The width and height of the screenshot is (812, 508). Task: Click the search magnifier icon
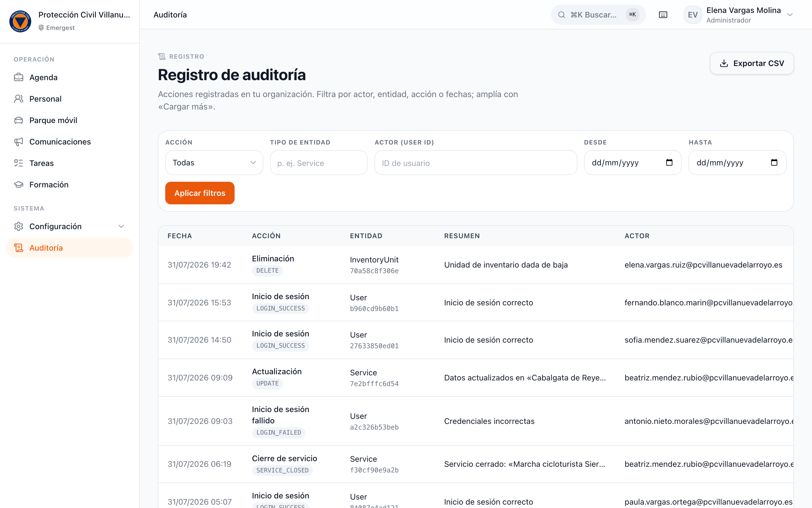click(561, 15)
